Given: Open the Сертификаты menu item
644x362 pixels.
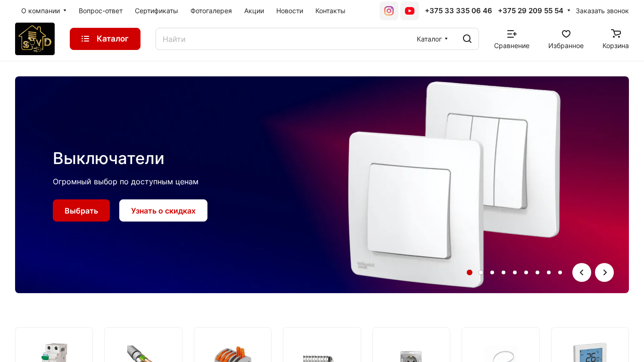Looking at the screenshot, I should [157, 11].
